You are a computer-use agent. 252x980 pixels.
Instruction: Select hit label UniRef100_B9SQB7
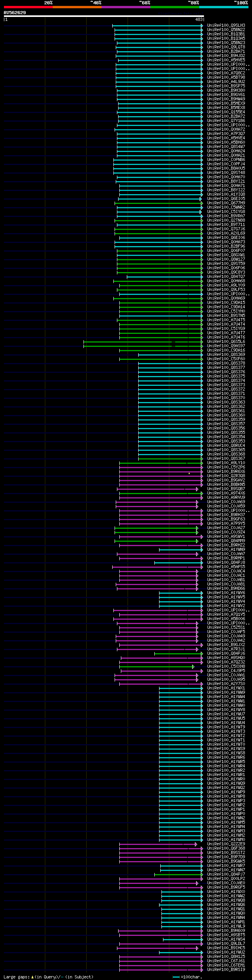pyautogui.click(x=226, y=489)
